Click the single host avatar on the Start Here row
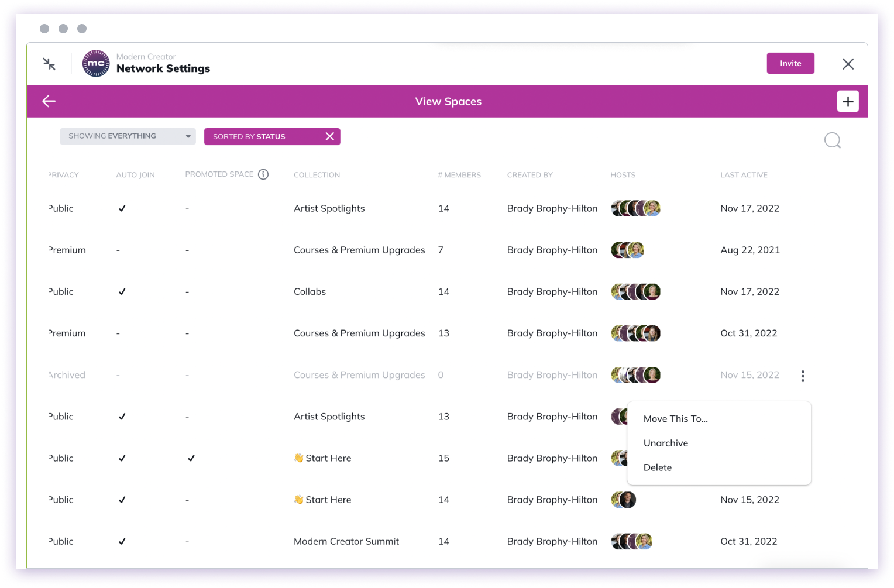894x588 pixels. (x=623, y=500)
